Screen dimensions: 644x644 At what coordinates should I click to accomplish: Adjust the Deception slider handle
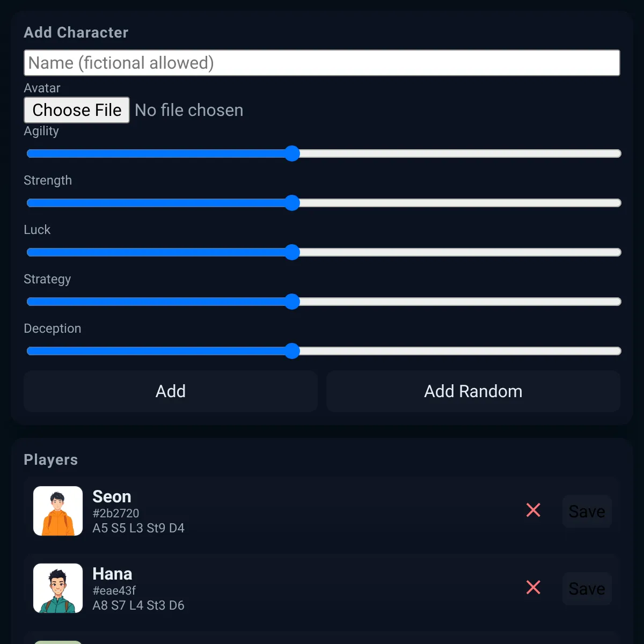(292, 351)
